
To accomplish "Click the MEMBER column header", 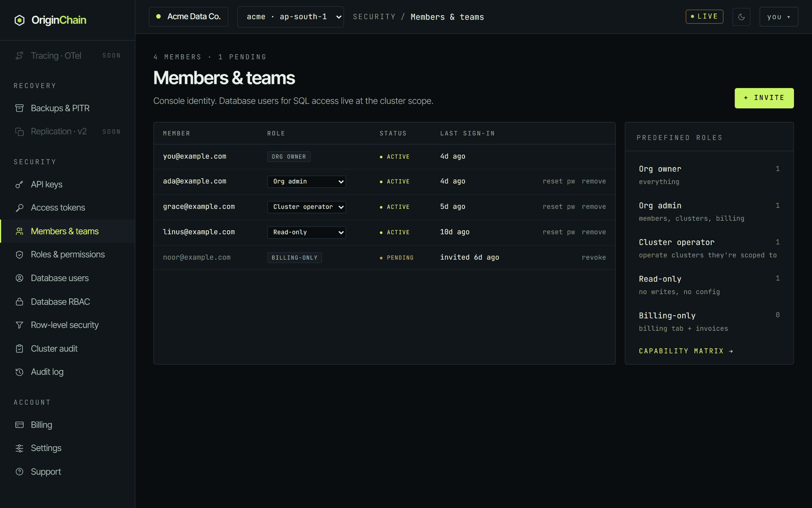I will (x=176, y=133).
